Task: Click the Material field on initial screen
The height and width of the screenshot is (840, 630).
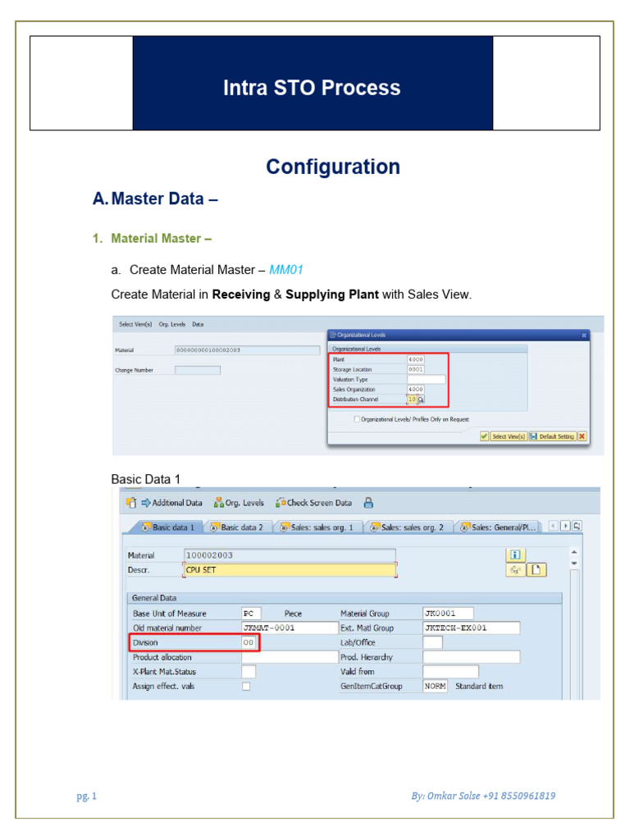Action: 248,349
